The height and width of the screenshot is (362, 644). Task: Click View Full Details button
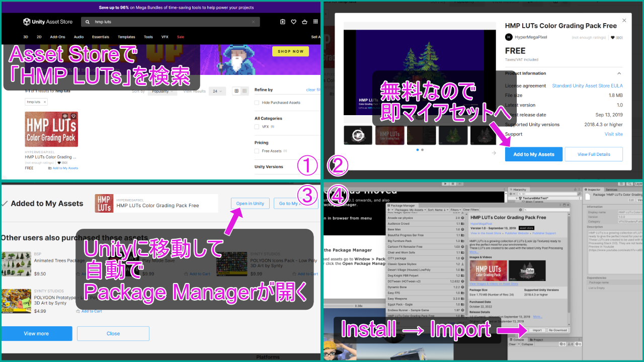click(594, 154)
